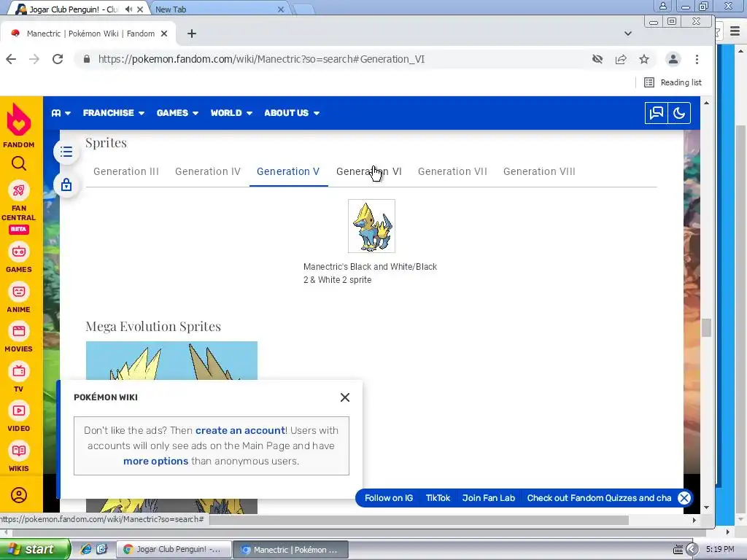This screenshot has width=747, height=560.
Task: Open TV section in Fandom sidebar
Action: (x=18, y=378)
